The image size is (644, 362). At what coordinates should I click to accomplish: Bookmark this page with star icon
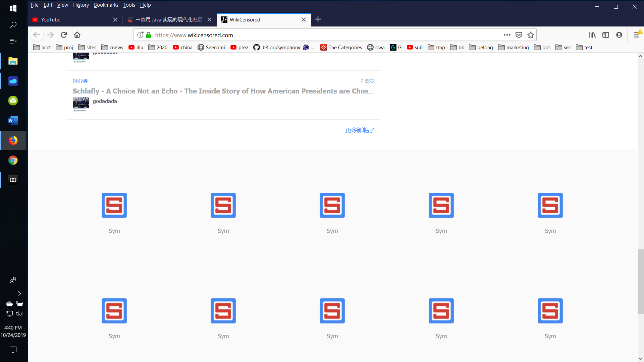pos(531,35)
